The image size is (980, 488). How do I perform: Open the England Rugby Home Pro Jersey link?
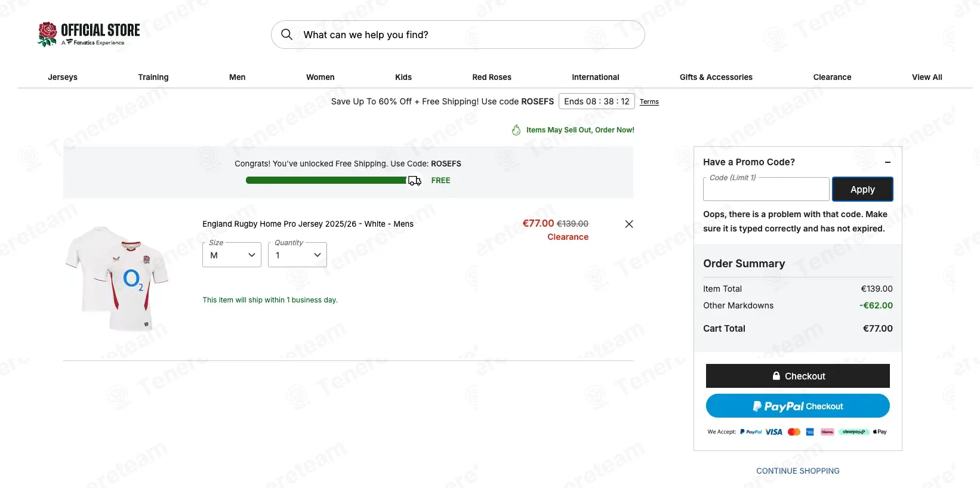coord(308,224)
